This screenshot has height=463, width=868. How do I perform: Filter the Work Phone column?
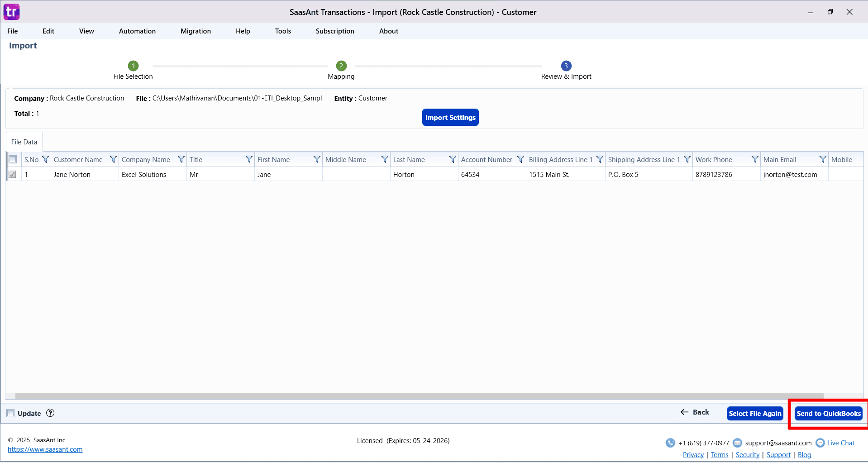click(755, 159)
